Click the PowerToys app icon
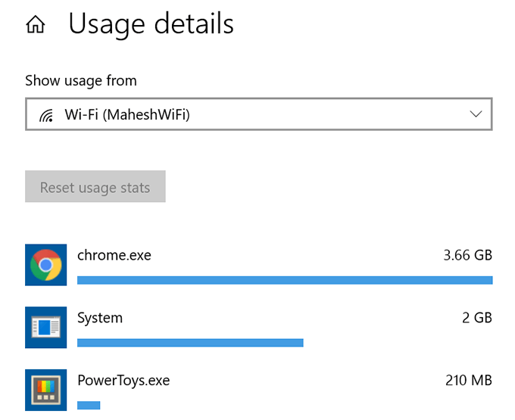Screen dimensions: 515x420 click(x=46, y=390)
